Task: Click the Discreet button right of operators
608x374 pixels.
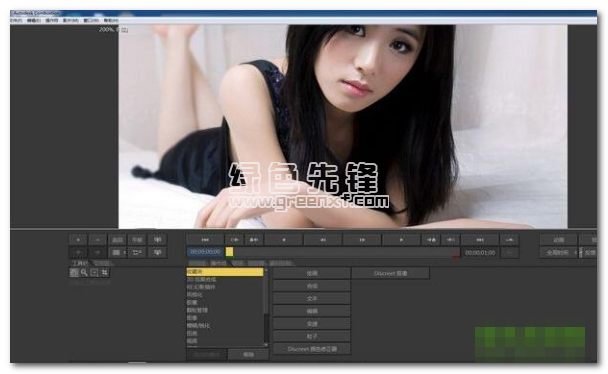Action: [x=390, y=273]
